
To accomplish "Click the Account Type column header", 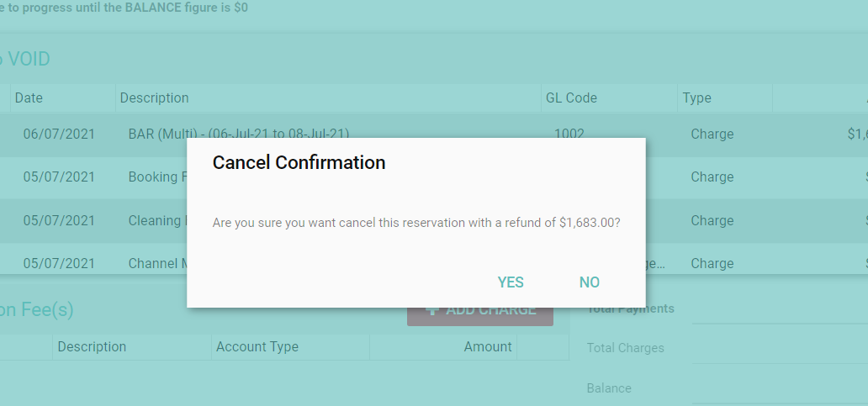I will [257, 346].
